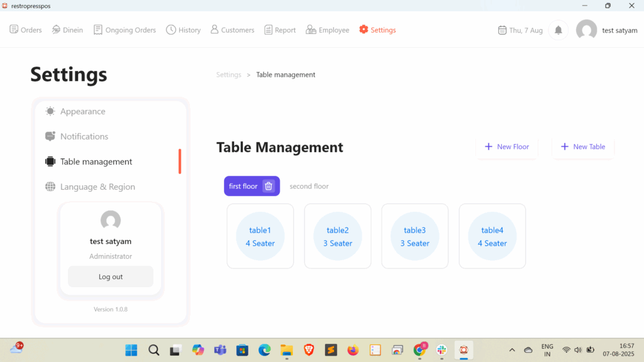The width and height of the screenshot is (644, 362).
Task: Open the Customers section
Action: coord(232,30)
